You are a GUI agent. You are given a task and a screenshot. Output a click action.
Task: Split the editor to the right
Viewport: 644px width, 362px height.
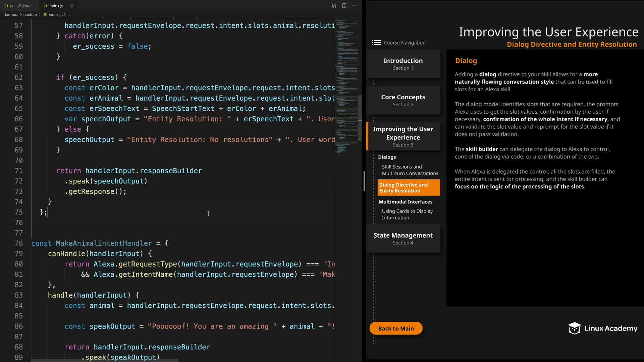pyautogui.click(x=344, y=6)
